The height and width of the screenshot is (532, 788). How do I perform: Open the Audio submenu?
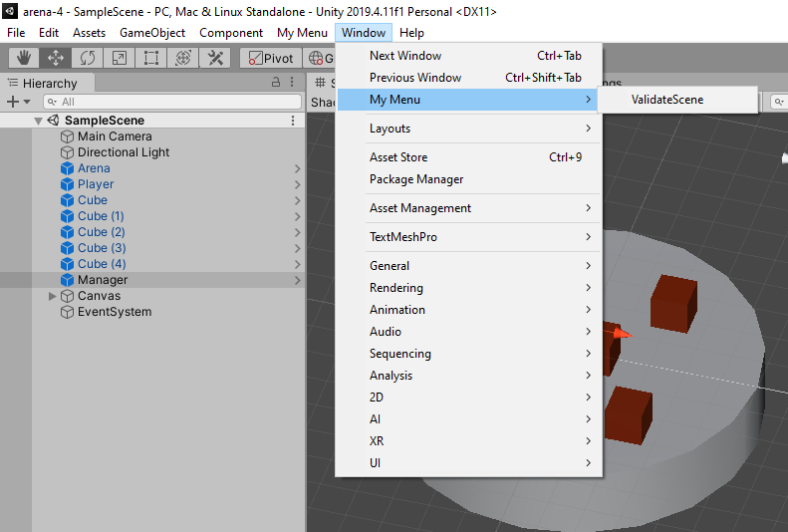[x=468, y=332]
